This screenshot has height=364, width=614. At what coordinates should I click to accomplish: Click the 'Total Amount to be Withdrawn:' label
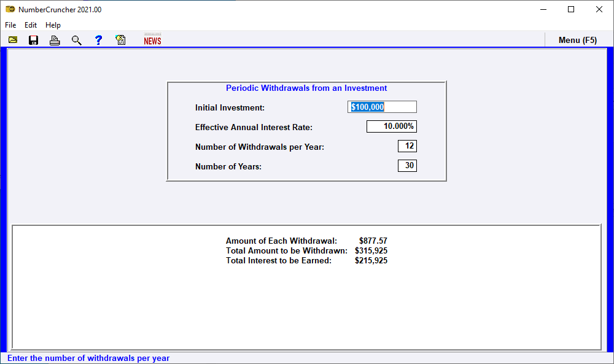287,250
